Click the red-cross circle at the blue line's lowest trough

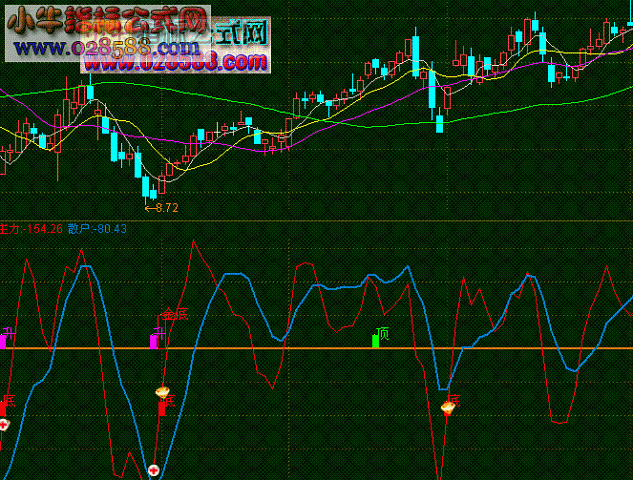[x=154, y=469]
